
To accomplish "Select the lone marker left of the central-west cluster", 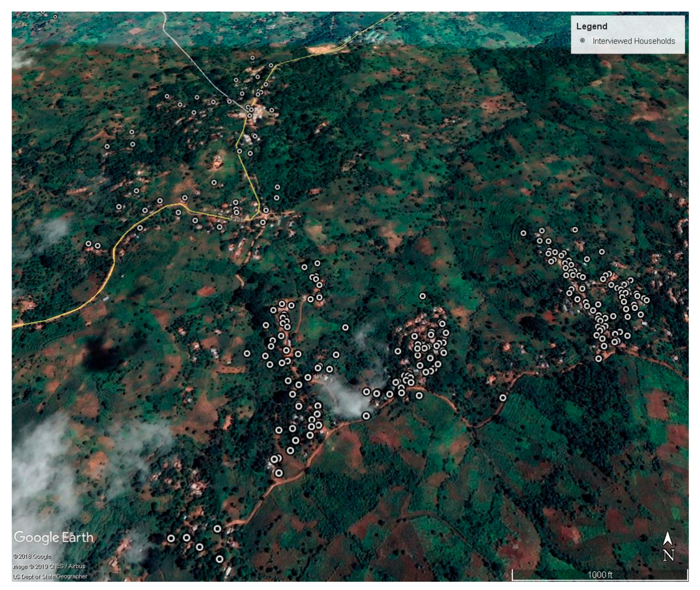I will (x=247, y=354).
